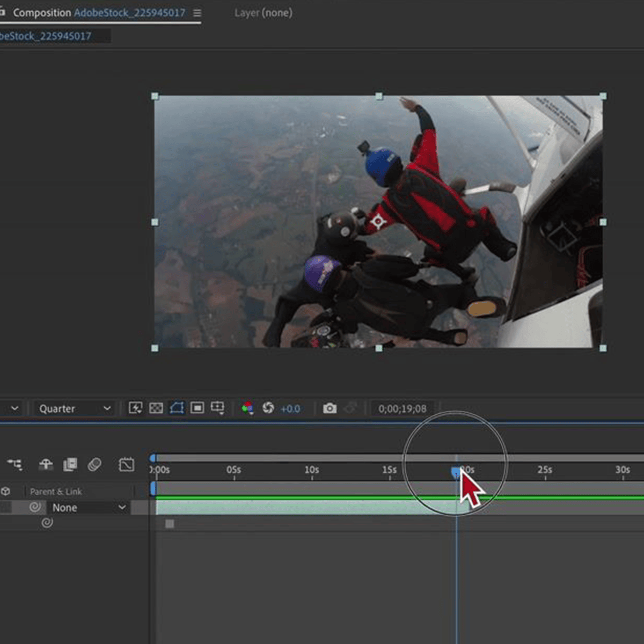This screenshot has width=644, height=644.
Task: Select the Layer (none) tab
Action: tap(263, 13)
